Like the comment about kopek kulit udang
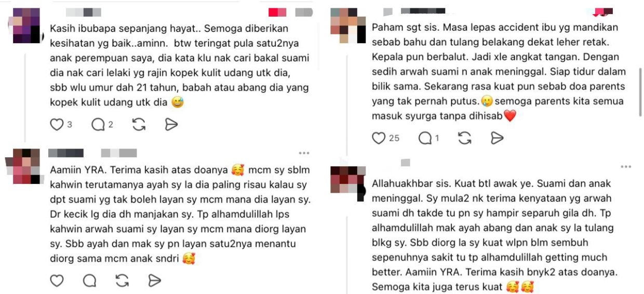644x294 pixels. coord(57,125)
